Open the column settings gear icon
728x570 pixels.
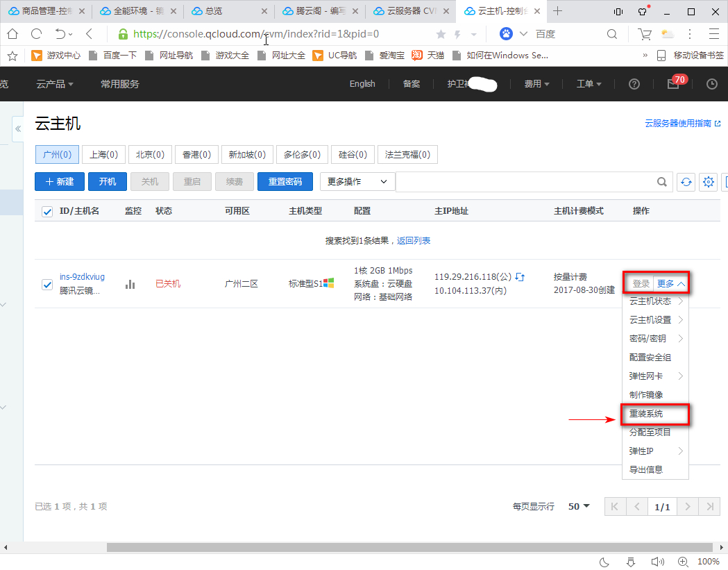tap(708, 182)
